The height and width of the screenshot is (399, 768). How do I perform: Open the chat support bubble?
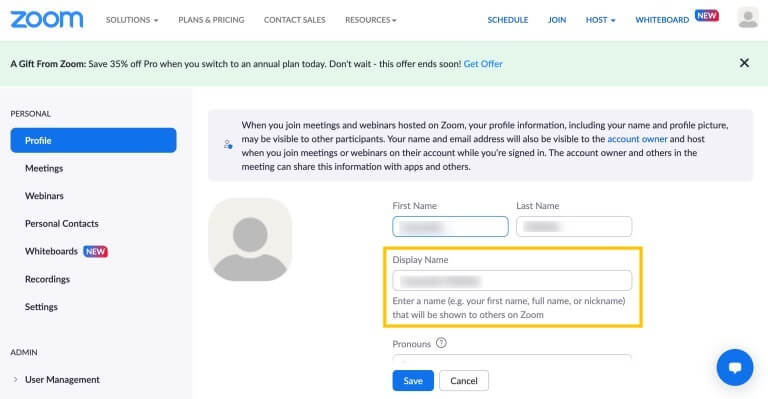coord(735,367)
